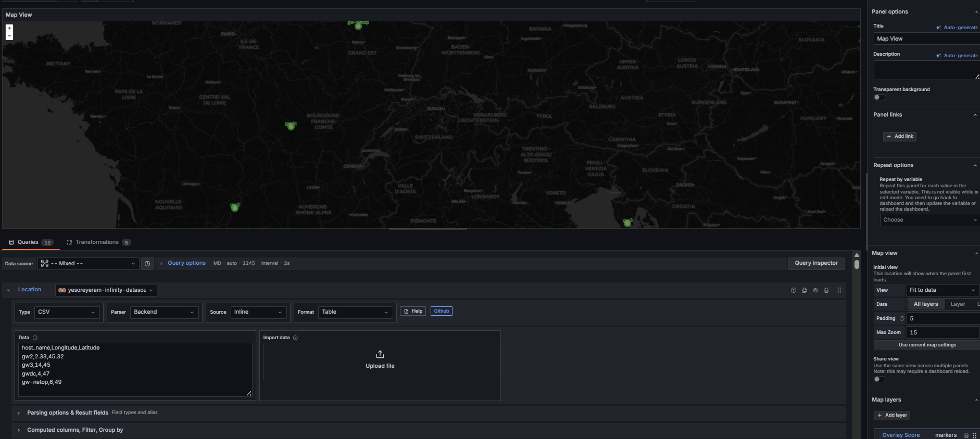
Task: Collapse the Location query row
Action: point(8,290)
